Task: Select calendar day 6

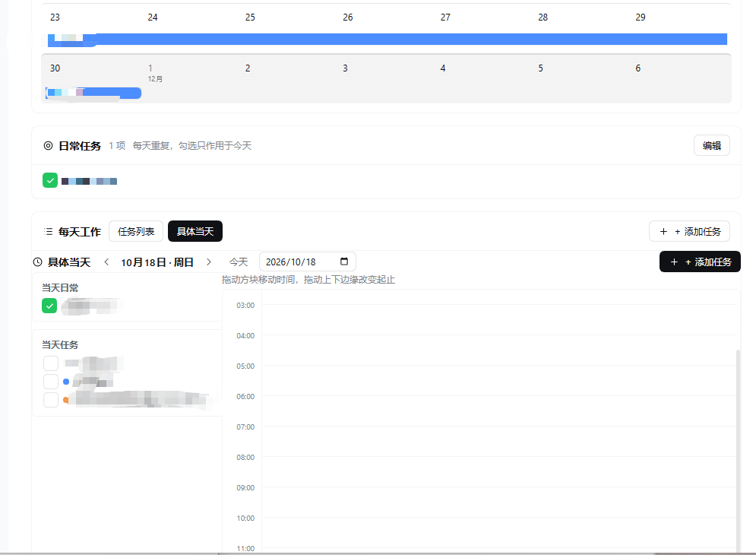Action: [x=638, y=68]
